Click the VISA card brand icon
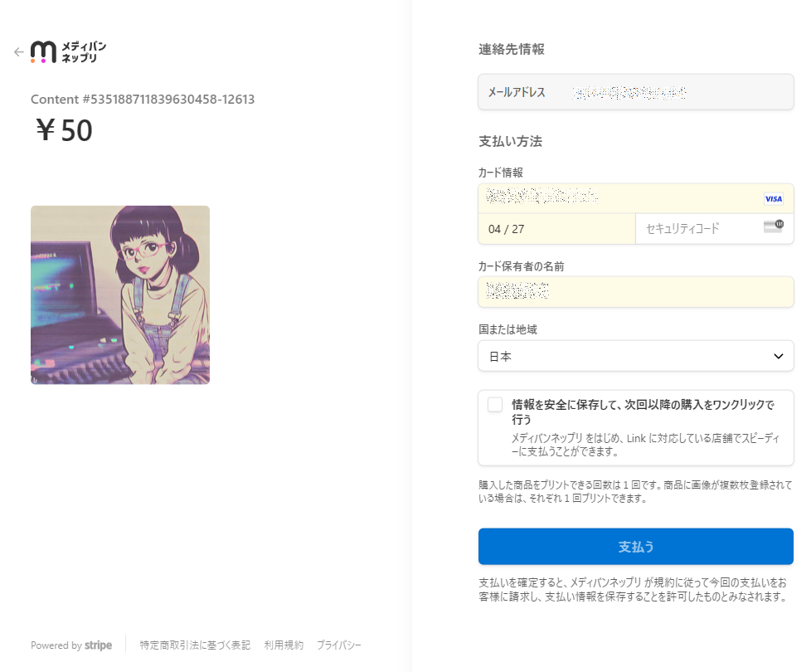 pyautogui.click(x=773, y=199)
